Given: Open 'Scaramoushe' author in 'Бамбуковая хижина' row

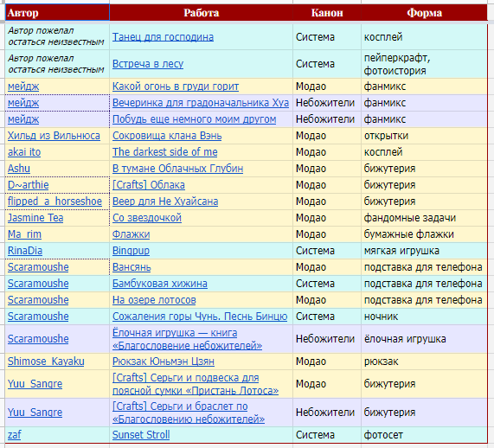Looking at the screenshot, I should 38,283.
